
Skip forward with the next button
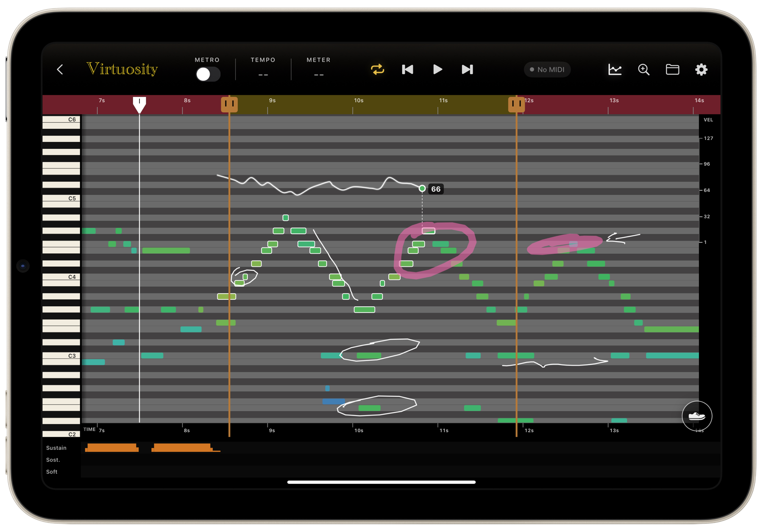pyautogui.click(x=467, y=69)
